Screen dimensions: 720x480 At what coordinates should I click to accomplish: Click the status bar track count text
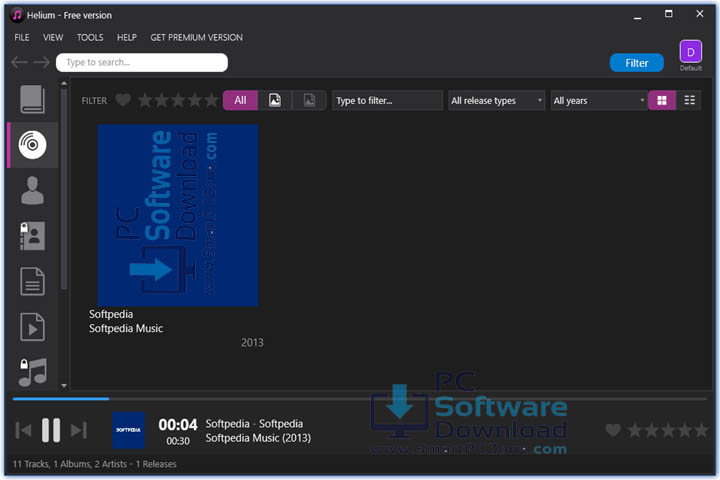point(94,464)
